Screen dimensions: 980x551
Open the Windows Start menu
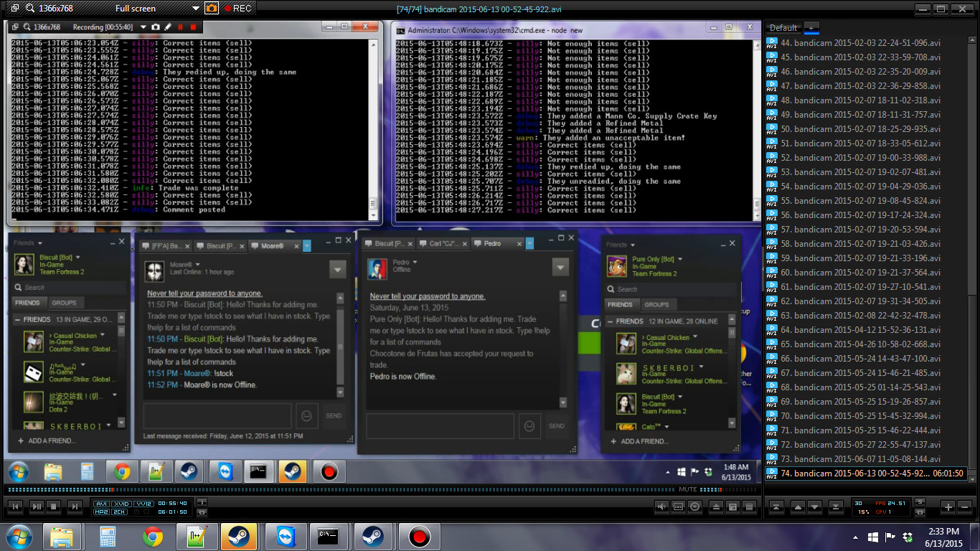18,537
